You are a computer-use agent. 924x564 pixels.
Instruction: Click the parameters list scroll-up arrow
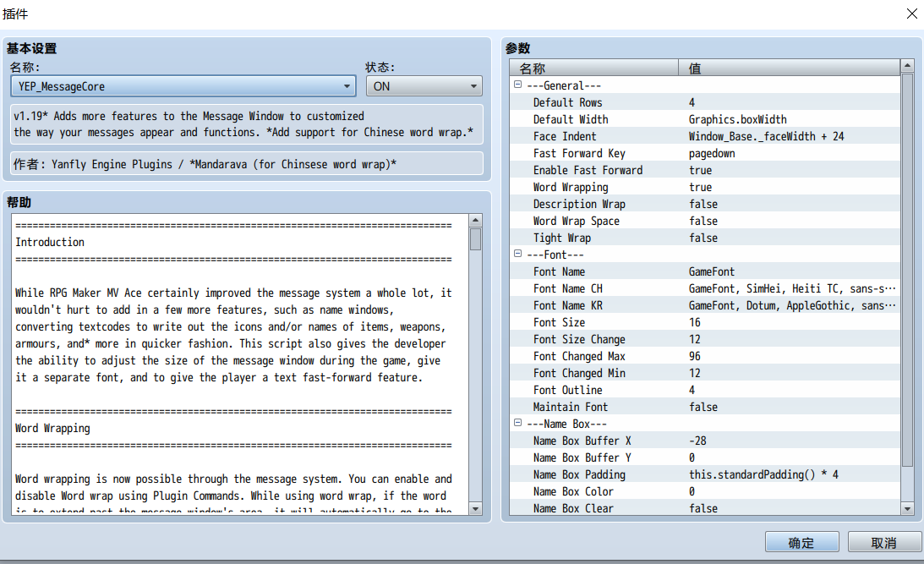907,66
